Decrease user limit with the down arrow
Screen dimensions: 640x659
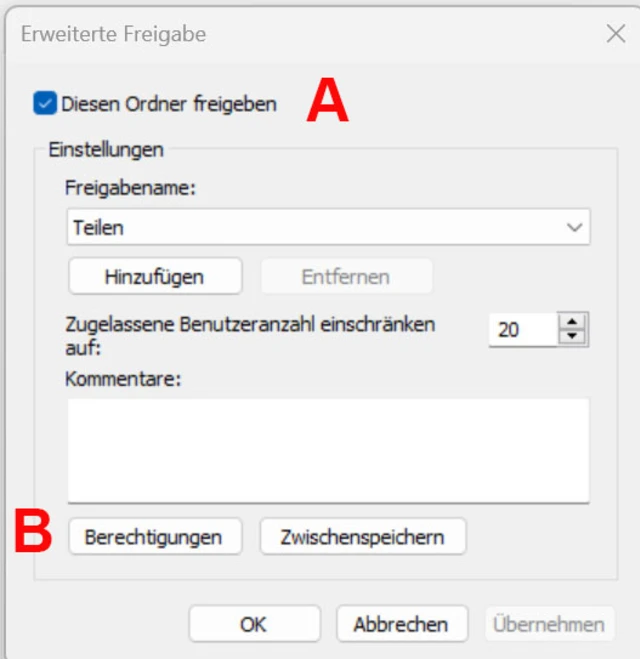coord(572,337)
